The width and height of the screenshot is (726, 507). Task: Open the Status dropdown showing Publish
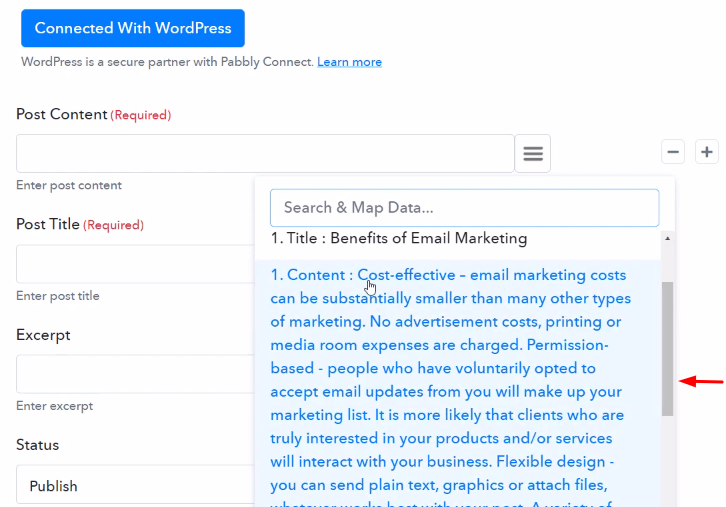(x=136, y=485)
